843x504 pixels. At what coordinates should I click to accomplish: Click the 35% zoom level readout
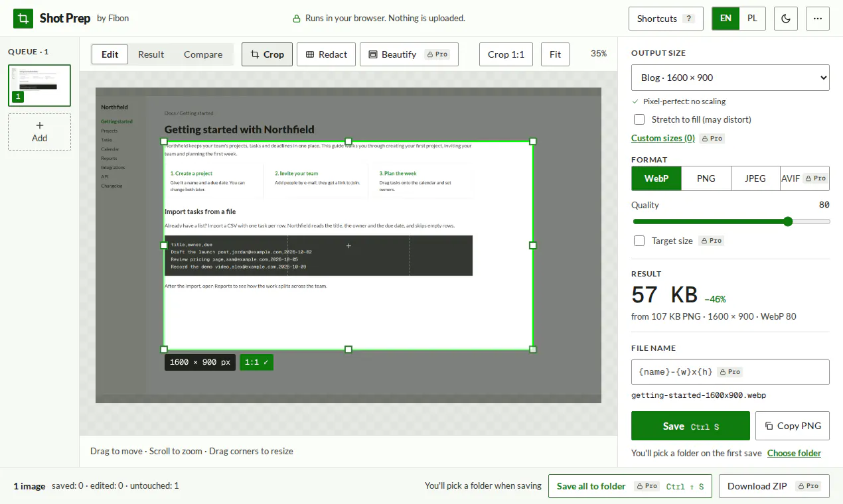(x=599, y=54)
